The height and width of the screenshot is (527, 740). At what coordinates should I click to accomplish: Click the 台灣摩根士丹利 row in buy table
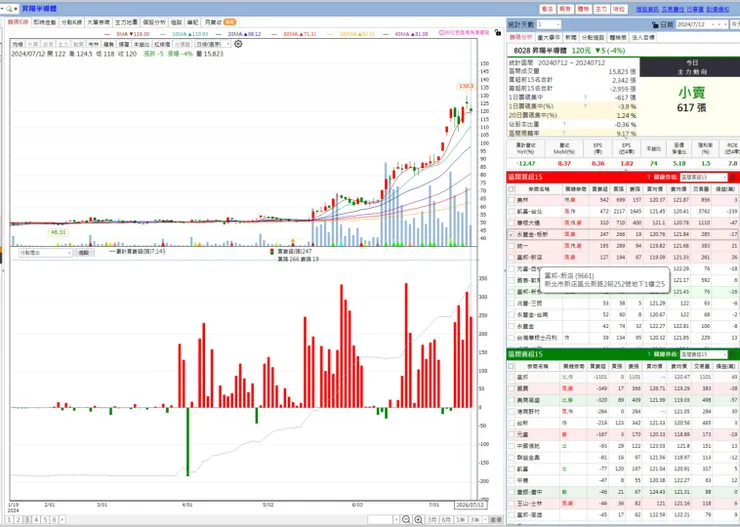coord(624,338)
